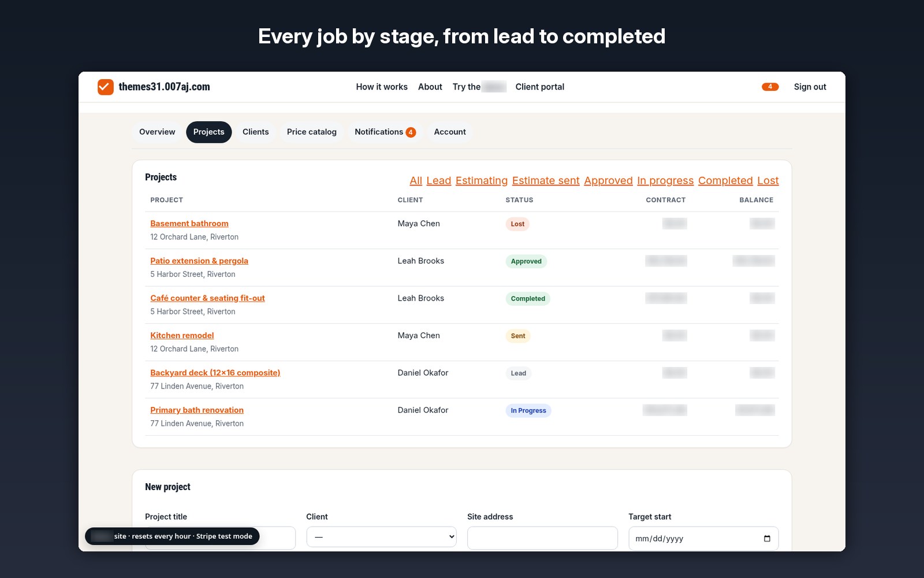Open How it works in top navigation
Image resolution: width=924 pixels, height=578 pixels.
pos(382,87)
